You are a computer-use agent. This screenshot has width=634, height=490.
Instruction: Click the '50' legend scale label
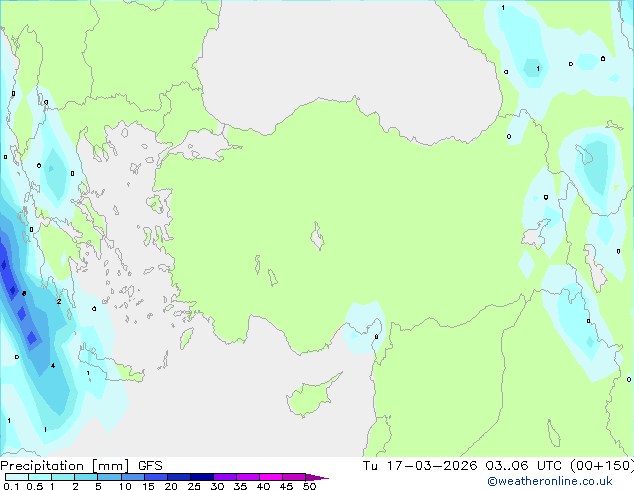[310, 486]
